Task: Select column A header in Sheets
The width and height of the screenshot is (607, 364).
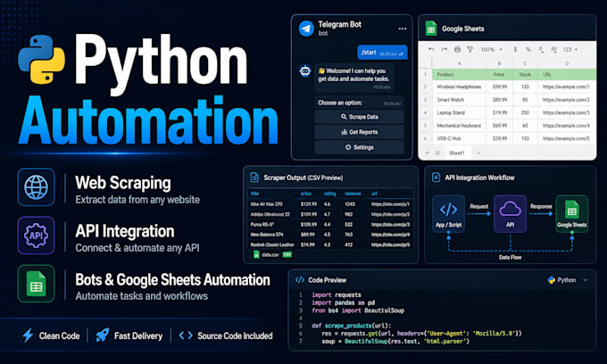Action: click(459, 63)
